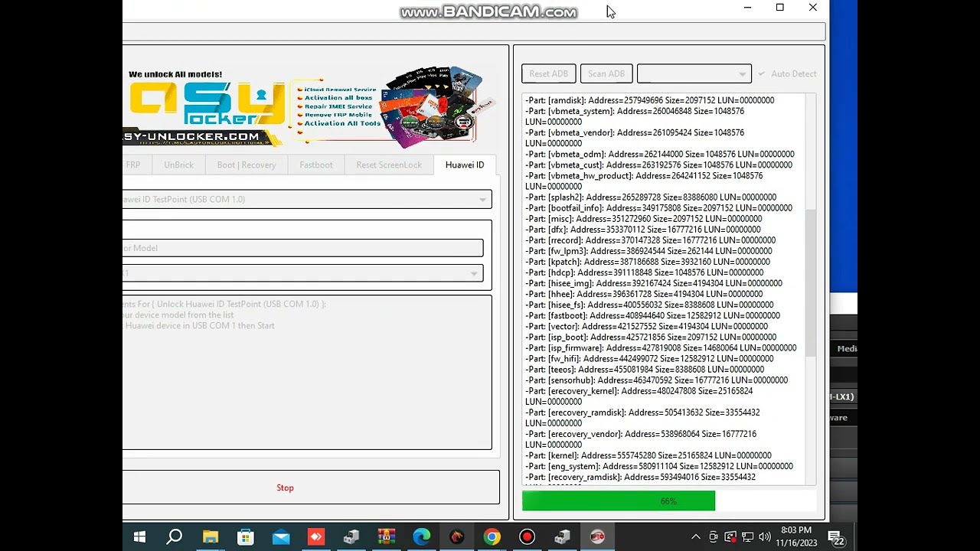This screenshot has height=551, width=980.
Task: Switch to the Fastboot tab
Action: 315,165
